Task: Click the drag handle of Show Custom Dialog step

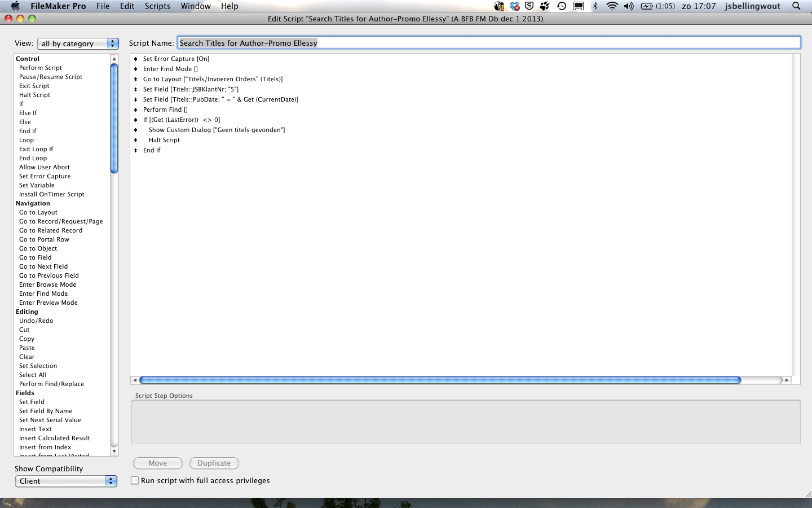Action: coord(135,130)
